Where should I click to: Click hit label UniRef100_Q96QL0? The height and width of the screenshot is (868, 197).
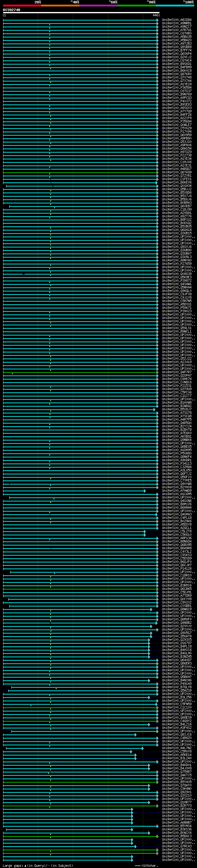176,291
